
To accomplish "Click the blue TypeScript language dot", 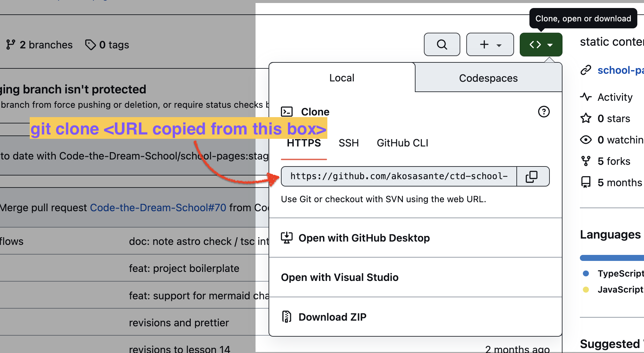I will click(586, 273).
